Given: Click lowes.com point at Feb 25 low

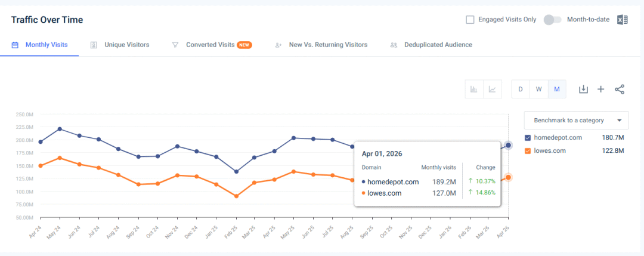Looking at the screenshot, I should [236, 196].
